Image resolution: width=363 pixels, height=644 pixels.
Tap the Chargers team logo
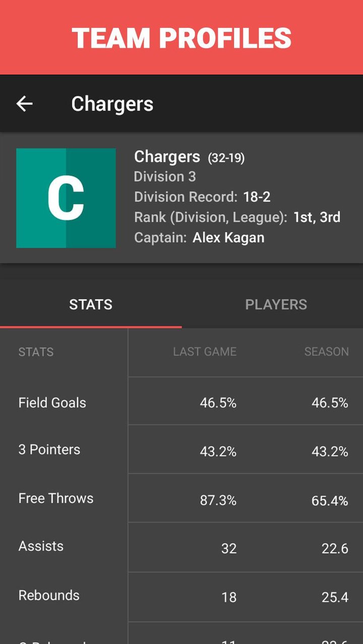(66, 198)
